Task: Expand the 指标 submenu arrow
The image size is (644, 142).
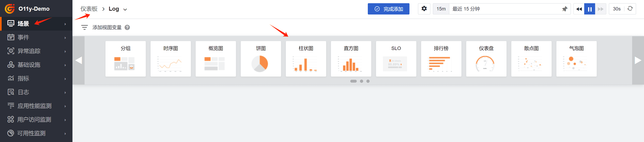Action: click(x=65, y=79)
